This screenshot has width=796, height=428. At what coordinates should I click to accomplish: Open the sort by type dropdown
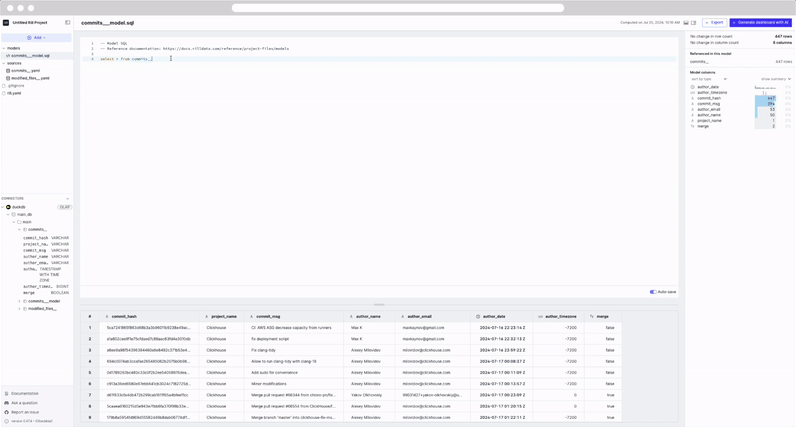710,79
